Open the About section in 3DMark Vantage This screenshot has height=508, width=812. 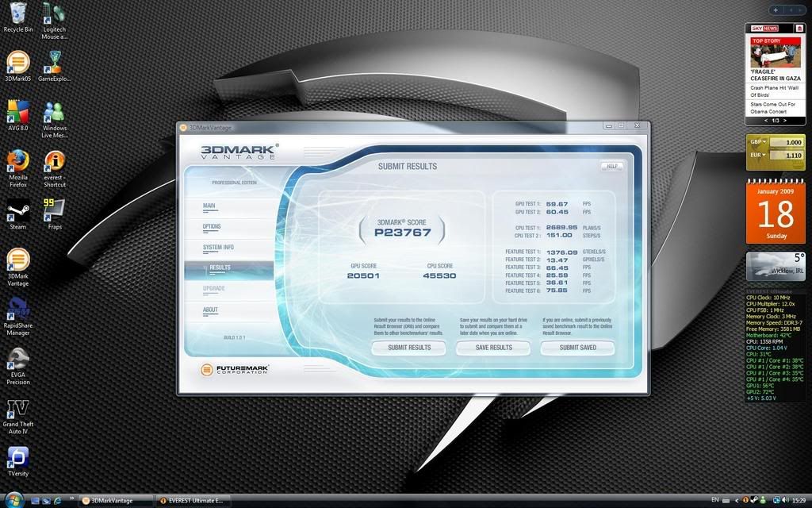pyautogui.click(x=210, y=310)
